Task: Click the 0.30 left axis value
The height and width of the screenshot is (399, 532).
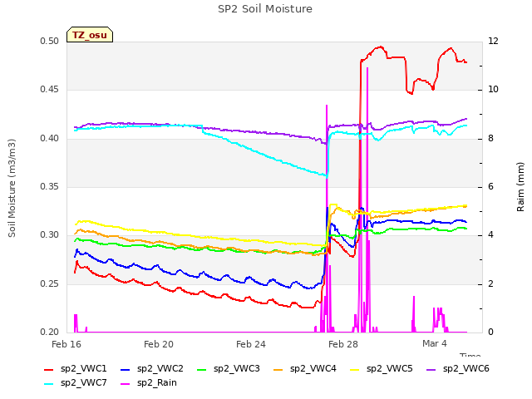Action: (50, 235)
